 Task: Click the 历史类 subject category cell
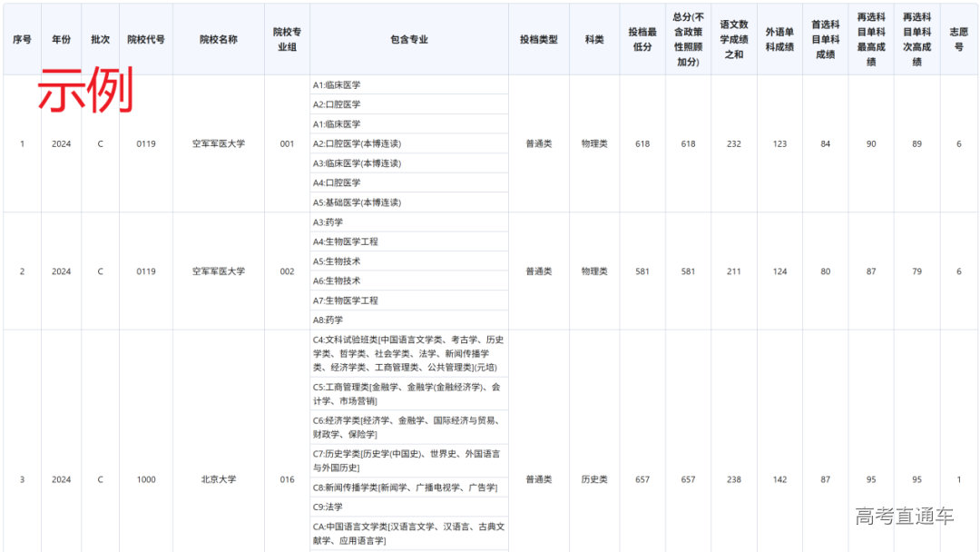[x=594, y=479]
